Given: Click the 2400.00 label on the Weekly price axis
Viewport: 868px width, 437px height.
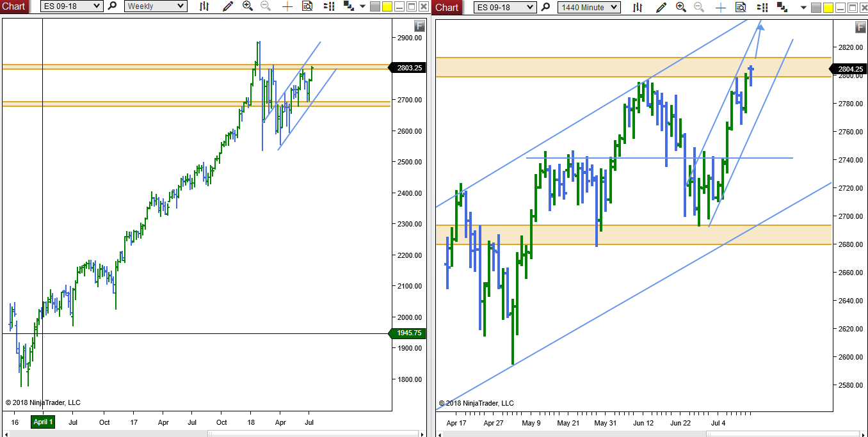Looking at the screenshot, I should [x=410, y=193].
